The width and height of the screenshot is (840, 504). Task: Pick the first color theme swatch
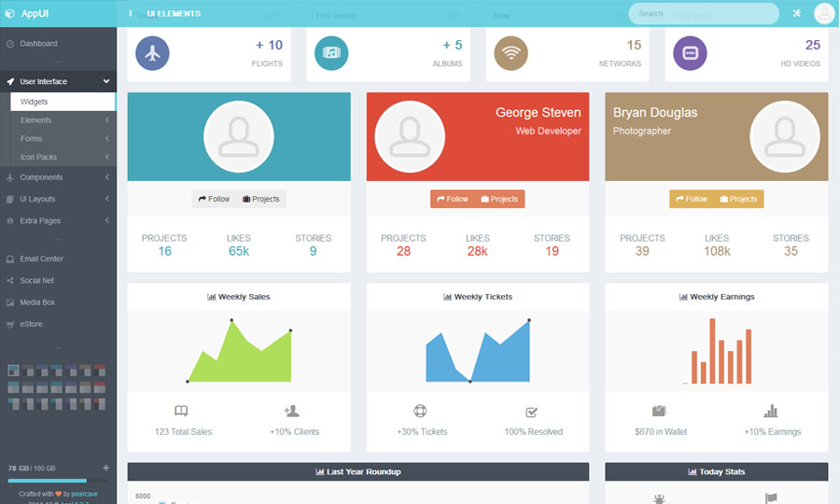pos(12,371)
